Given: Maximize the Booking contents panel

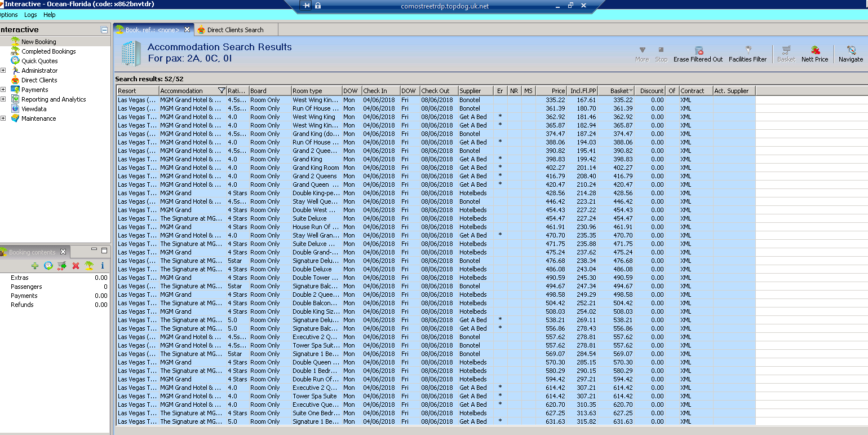Looking at the screenshot, I should tap(104, 250).
